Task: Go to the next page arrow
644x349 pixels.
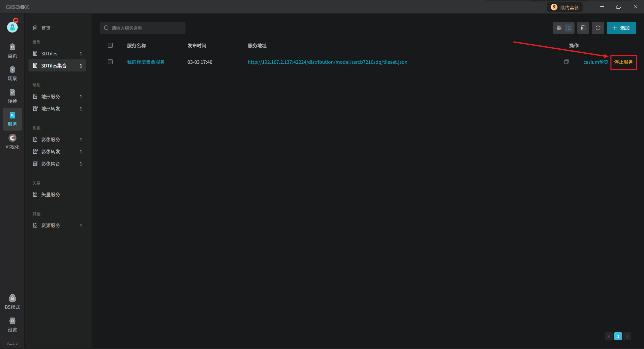Action: click(627, 336)
